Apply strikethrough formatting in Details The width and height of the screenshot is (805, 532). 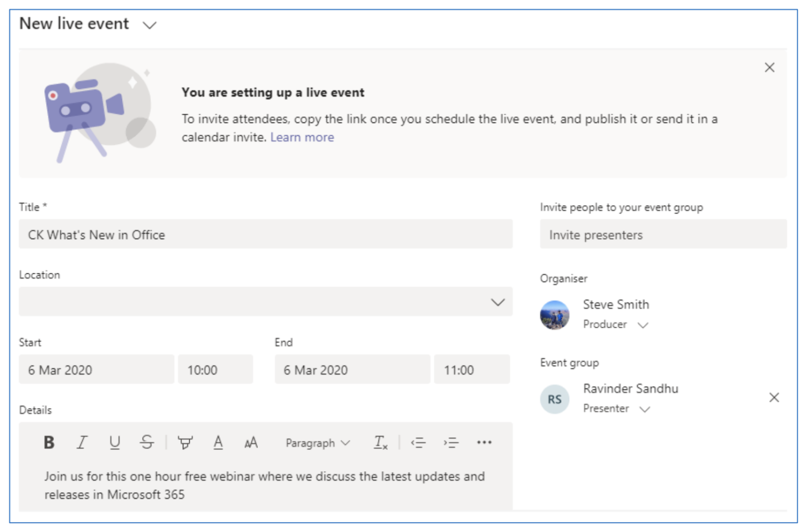147,442
